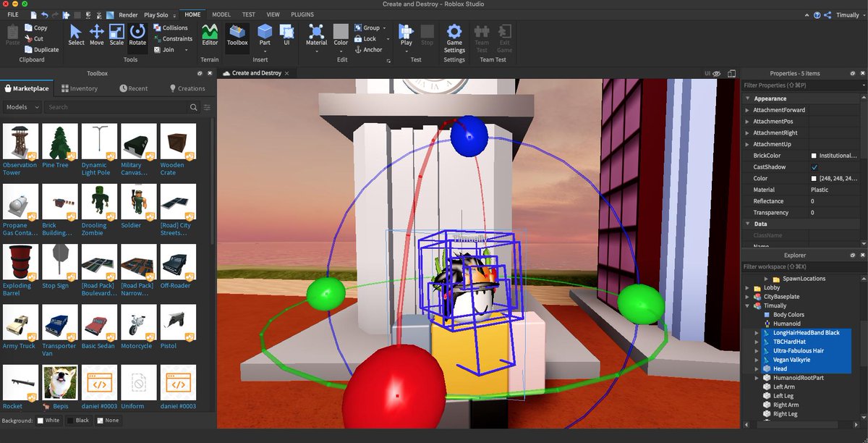Click the UI insert icon
Screen dimensions: 868x443
click(x=286, y=35)
